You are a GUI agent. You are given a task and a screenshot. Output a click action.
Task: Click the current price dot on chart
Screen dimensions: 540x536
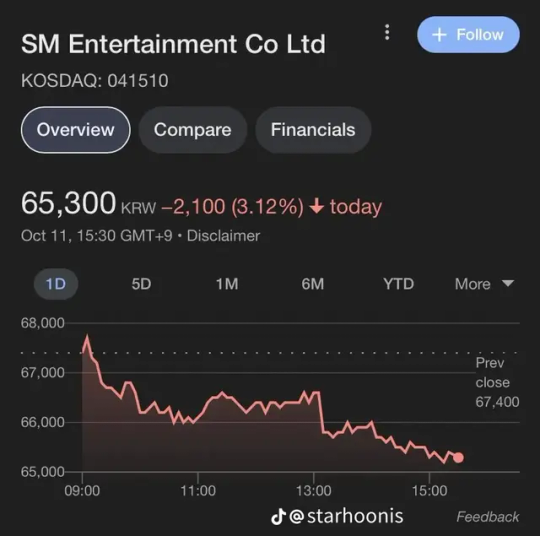point(458,457)
